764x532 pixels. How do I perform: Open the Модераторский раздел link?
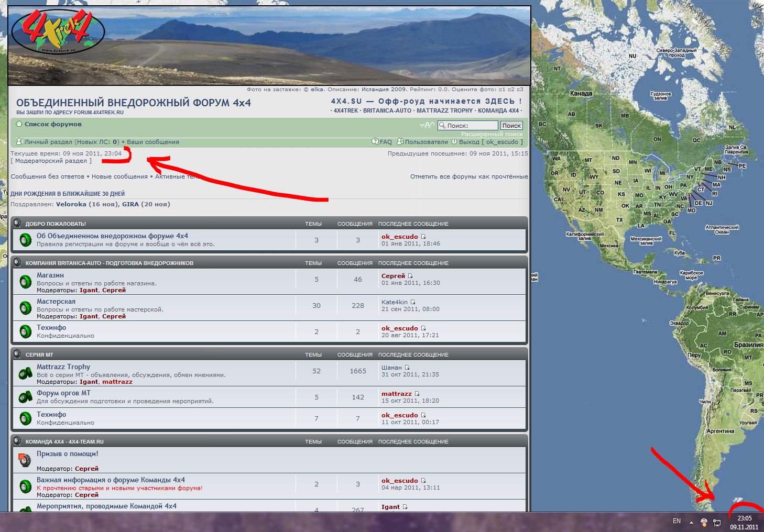(x=51, y=161)
